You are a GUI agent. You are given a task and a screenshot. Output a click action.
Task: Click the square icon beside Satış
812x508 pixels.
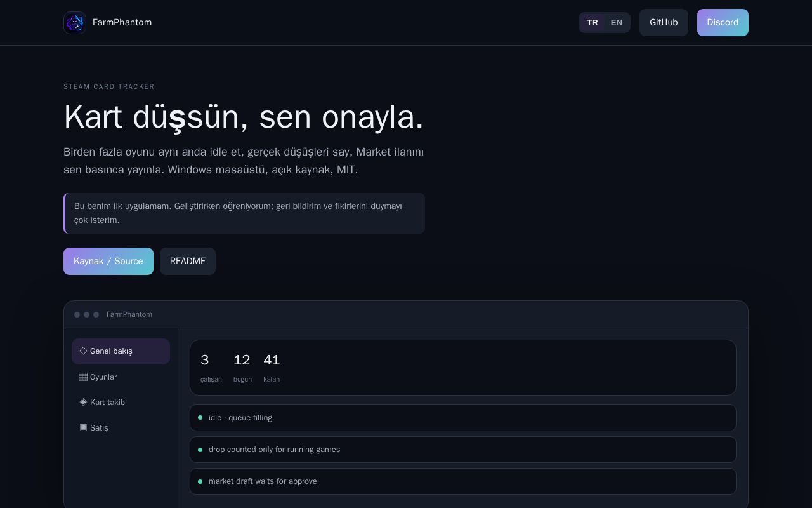pos(83,427)
